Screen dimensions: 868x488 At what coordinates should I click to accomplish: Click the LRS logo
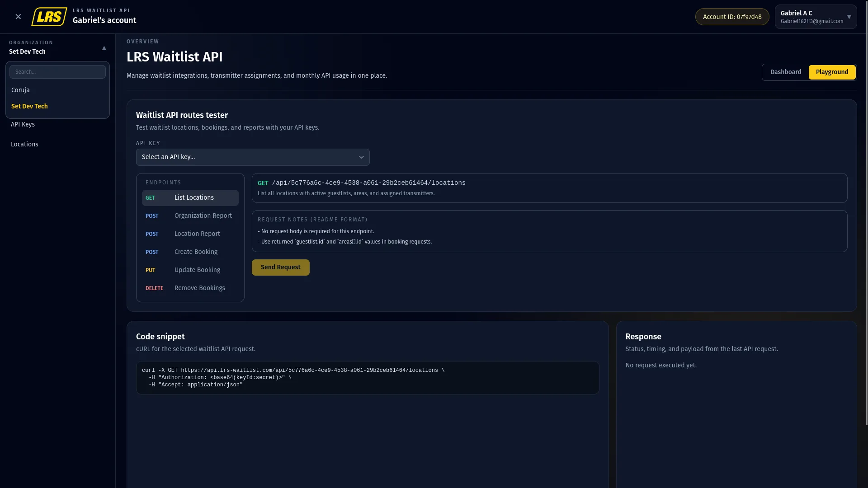click(x=49, y=17)
